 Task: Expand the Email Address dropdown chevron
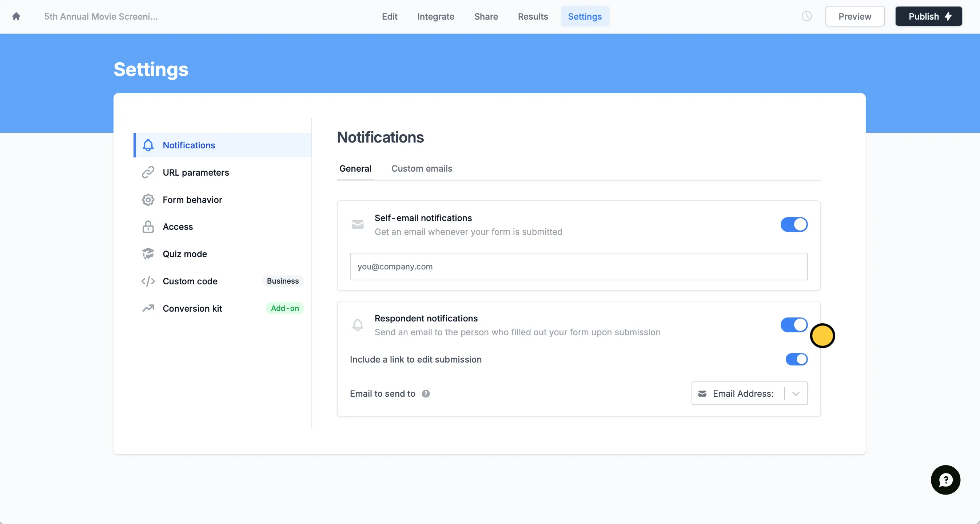point(796,394)
